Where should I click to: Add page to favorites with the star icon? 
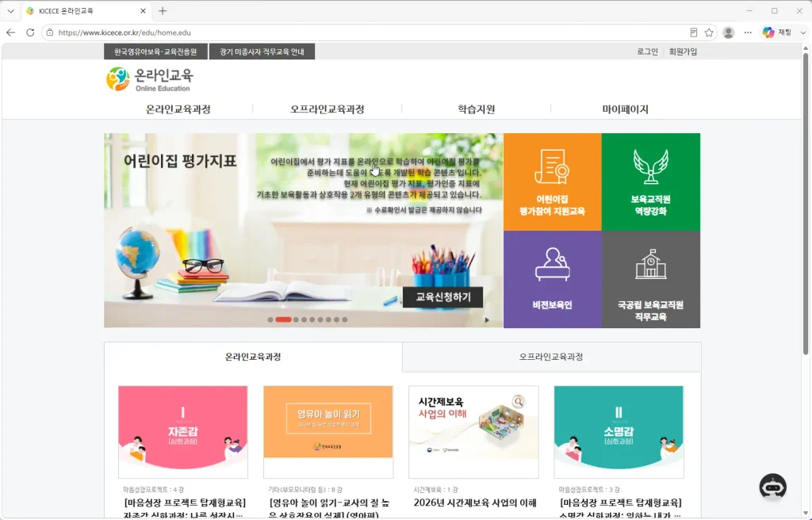[709, 32]
